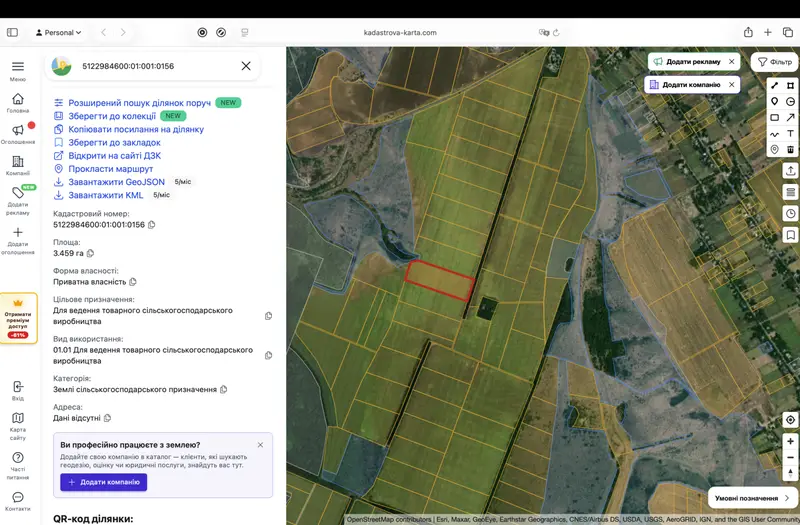
Task: Click the red highlighted parcel on map
Action: (439, 280)
